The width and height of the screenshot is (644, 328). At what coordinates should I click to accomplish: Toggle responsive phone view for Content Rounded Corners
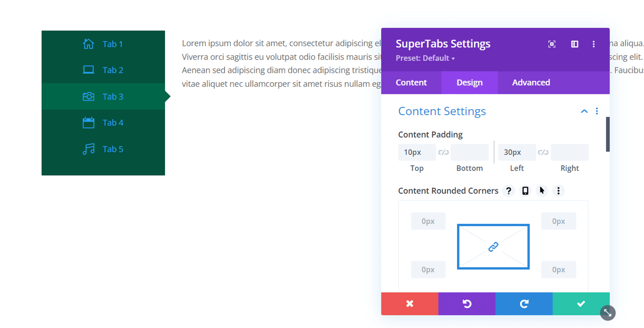pyautogui.click(x=525, y=191)
